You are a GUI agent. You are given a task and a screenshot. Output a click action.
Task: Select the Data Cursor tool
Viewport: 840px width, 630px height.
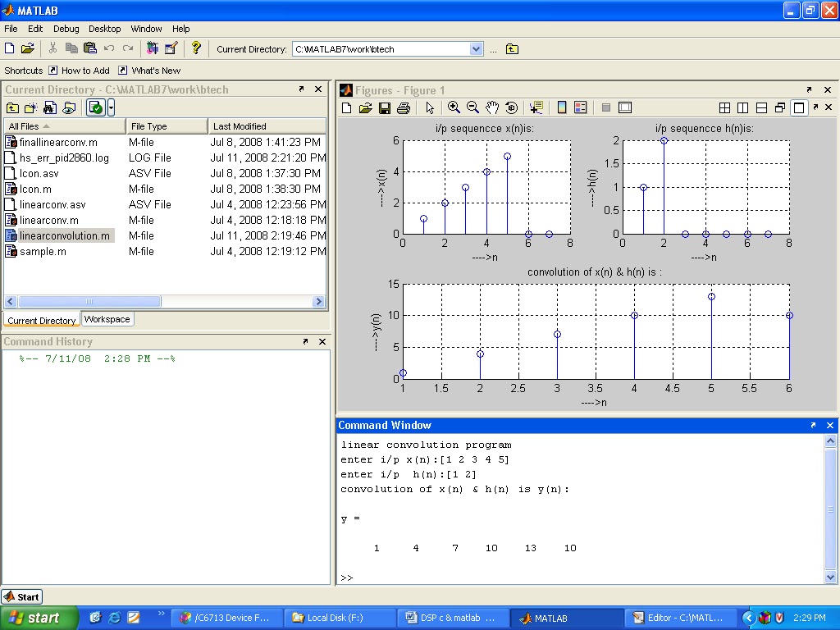click(x=536, y=107)
